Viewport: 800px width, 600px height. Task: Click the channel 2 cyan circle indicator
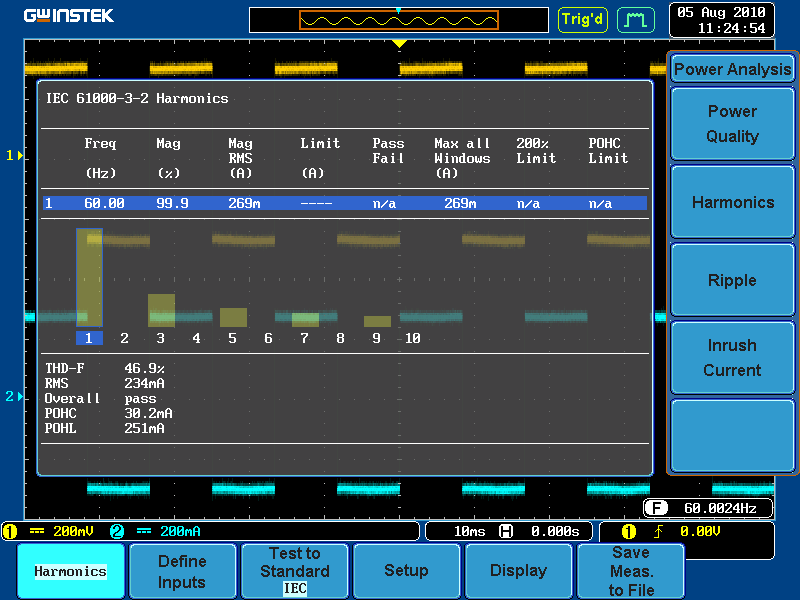(117, 532)
